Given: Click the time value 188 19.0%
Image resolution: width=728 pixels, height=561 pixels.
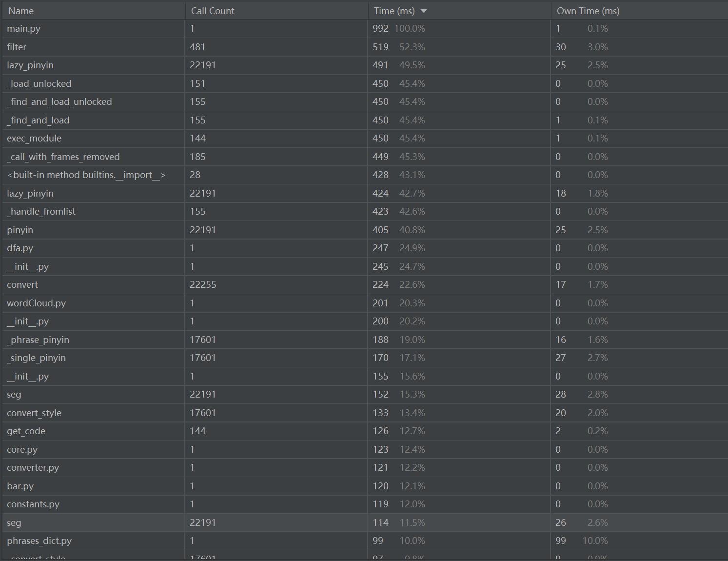Looking at the screenshot, I should (x=399, y=340).
